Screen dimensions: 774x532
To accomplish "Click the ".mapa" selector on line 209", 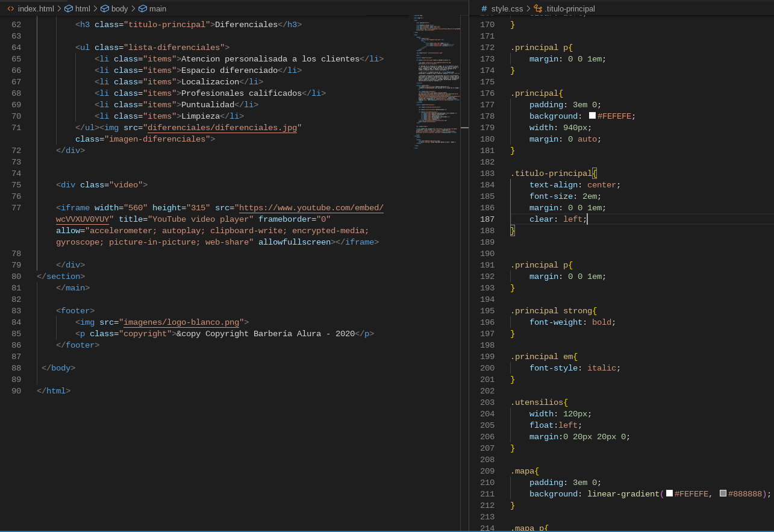I will [522, 471].
